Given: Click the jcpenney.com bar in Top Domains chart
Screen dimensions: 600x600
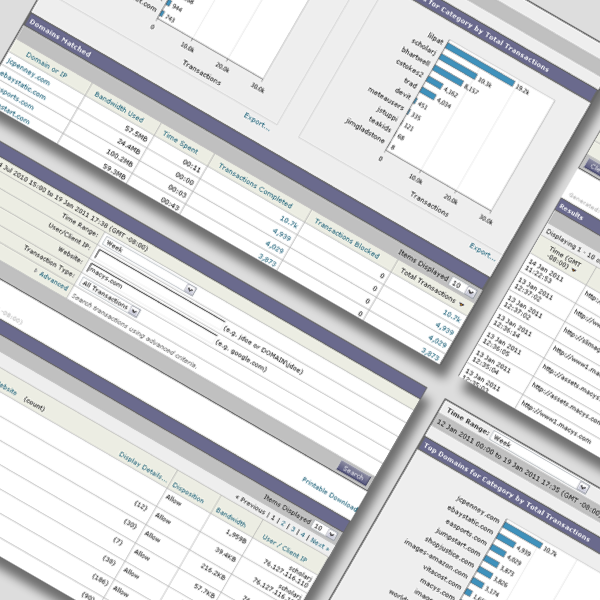Looking at the screenshot, I should (x=522, y=535).
